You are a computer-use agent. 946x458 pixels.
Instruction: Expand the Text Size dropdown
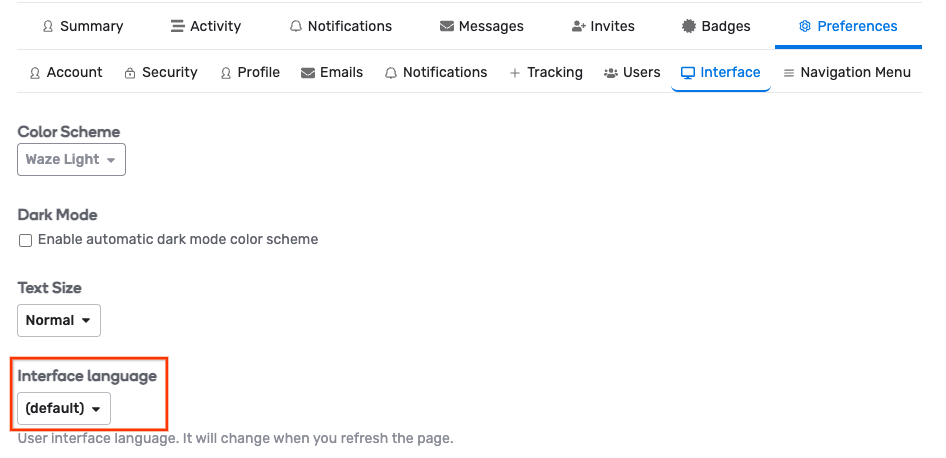click(59, 320)
